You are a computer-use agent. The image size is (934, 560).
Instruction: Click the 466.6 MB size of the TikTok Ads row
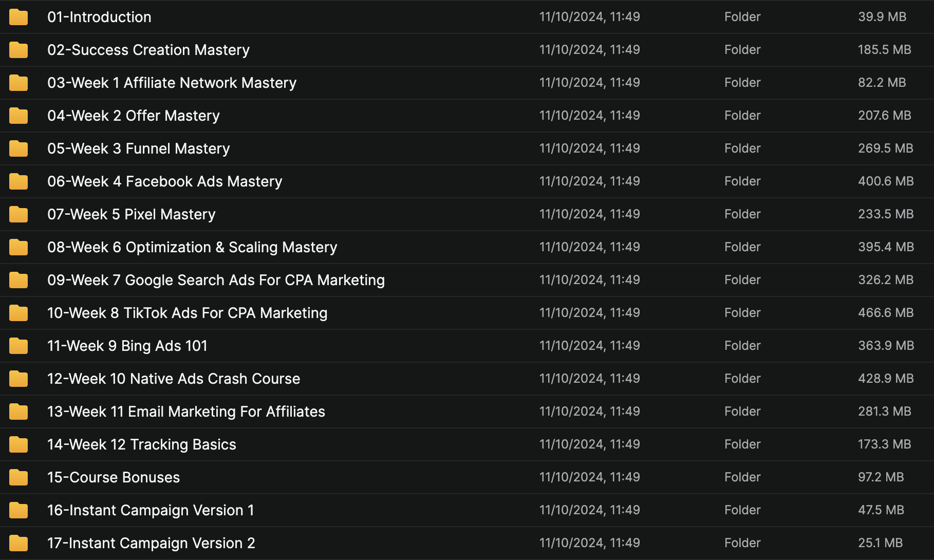pyautogui.click(x=886, y=313)
